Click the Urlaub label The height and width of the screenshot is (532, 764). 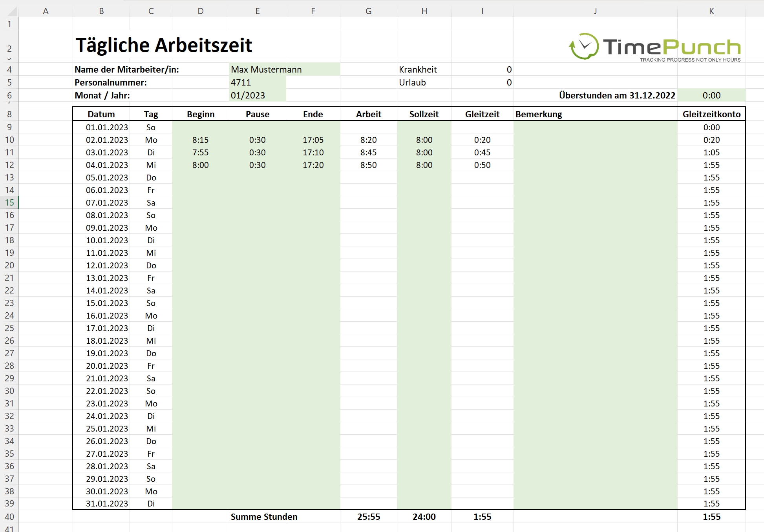pyautogui.click(x=412, y=82)
